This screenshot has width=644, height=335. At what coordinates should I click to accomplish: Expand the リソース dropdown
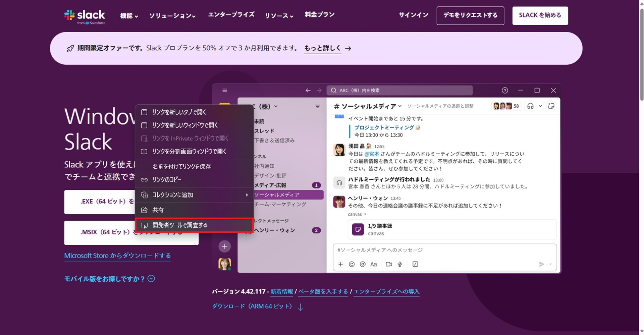pos(279,15)
